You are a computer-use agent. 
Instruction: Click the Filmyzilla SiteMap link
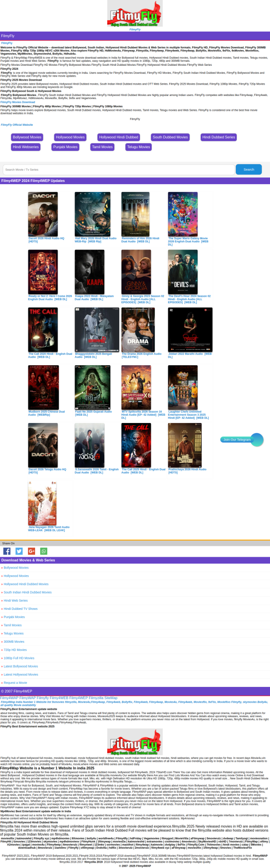(103, 698)
